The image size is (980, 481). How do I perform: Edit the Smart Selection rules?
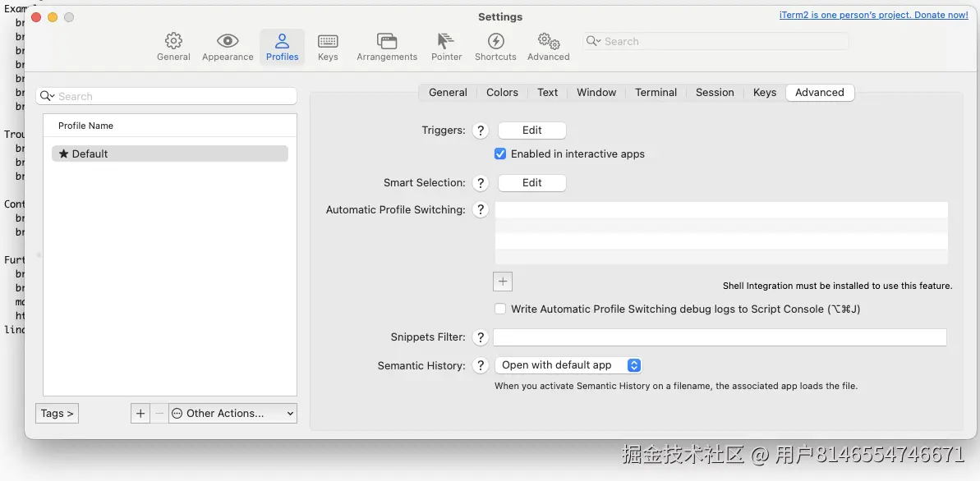[x=531, y=183]
